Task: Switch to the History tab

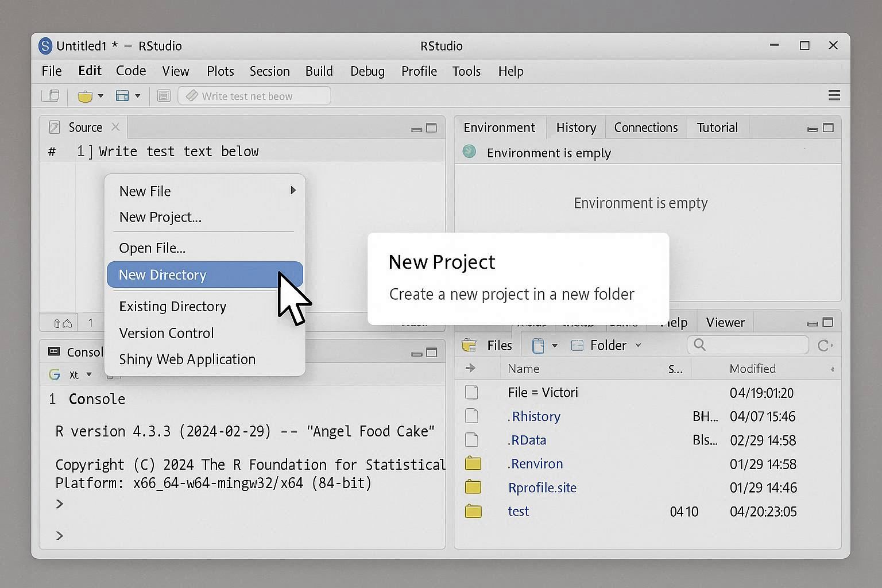Action: point(575,127)
